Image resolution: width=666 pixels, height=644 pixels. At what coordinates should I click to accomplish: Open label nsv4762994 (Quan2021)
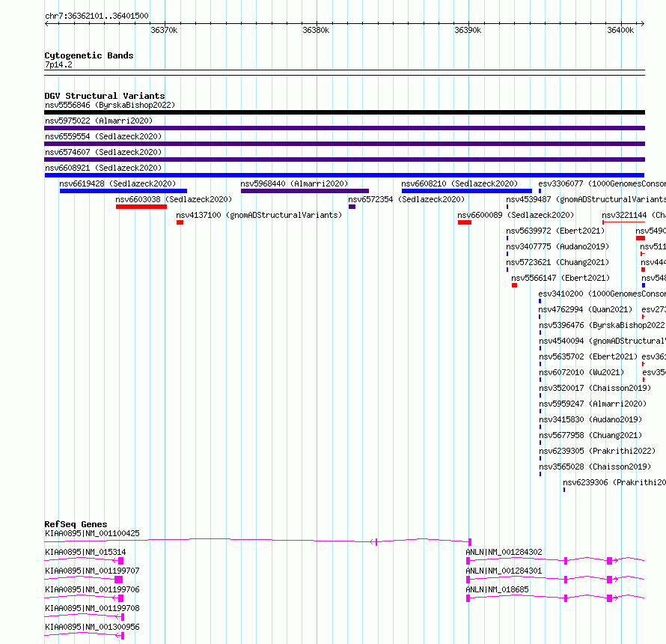coord(585,309)
